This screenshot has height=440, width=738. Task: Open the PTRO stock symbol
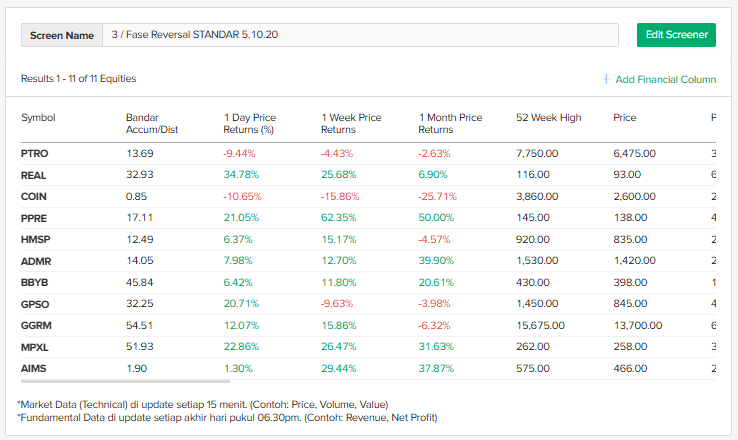pos(34,153)
